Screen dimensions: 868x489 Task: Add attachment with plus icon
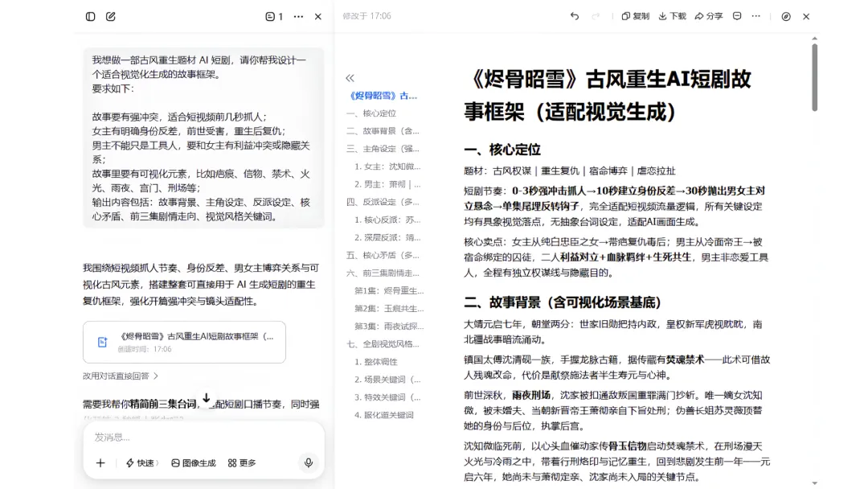point(100,463)
